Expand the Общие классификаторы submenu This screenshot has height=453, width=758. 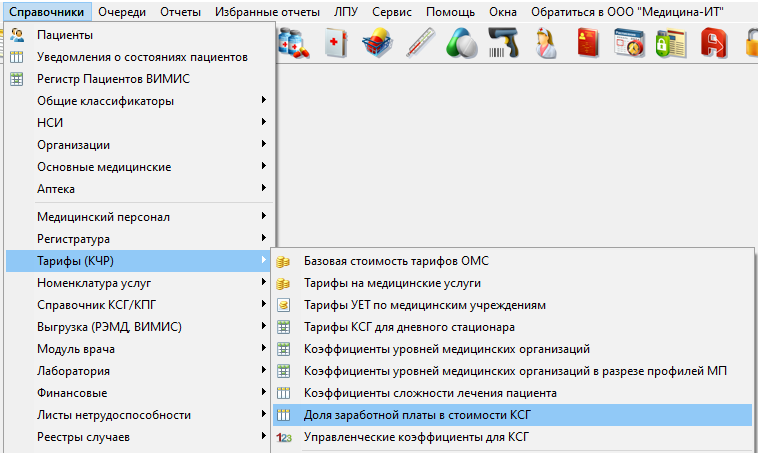coord(105,101)
